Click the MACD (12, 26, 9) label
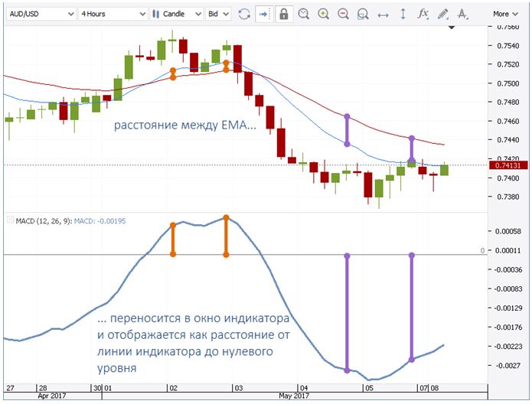 (44, 221)
